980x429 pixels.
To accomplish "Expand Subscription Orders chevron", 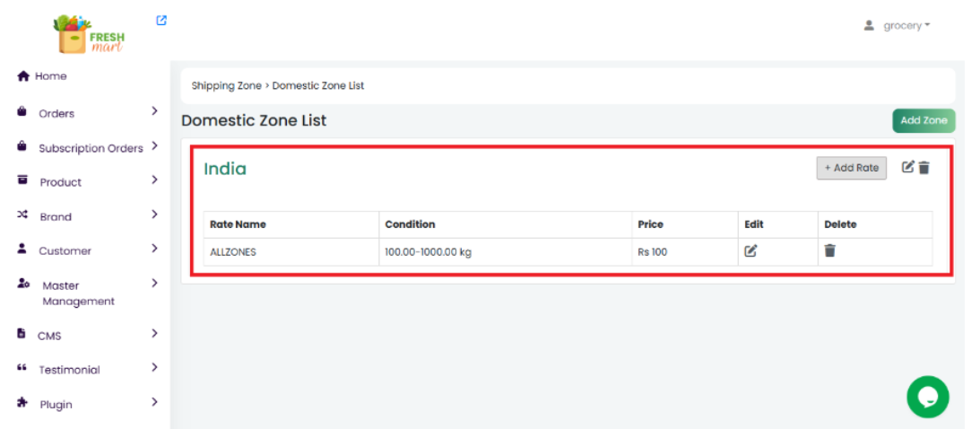I will pos(154,145).
